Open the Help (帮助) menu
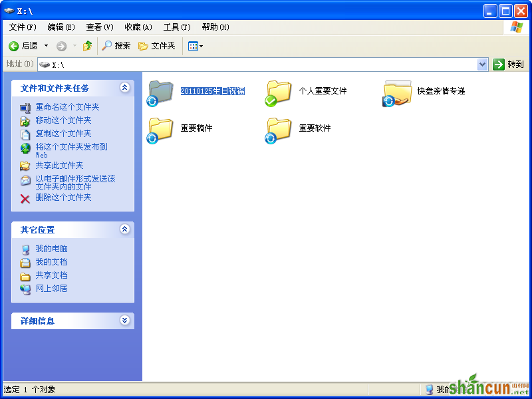Viewport: 532px width, 399px height. [x=215, y=27]
